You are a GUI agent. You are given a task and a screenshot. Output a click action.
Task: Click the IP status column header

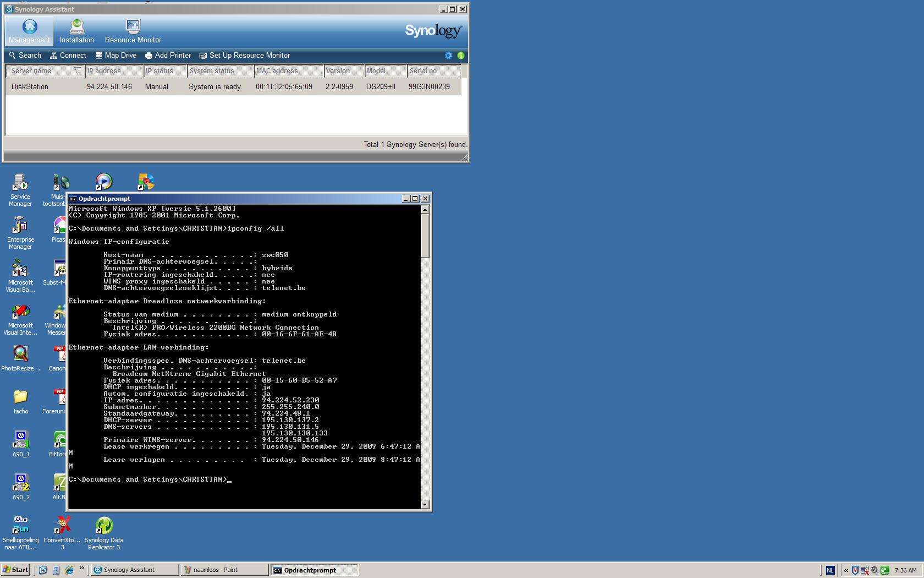165,71
